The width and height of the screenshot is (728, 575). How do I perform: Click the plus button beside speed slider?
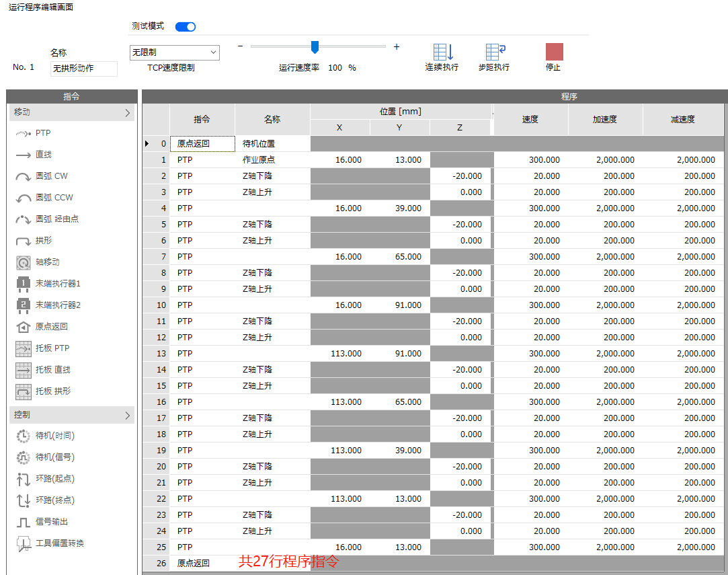(x=397, y=47)
